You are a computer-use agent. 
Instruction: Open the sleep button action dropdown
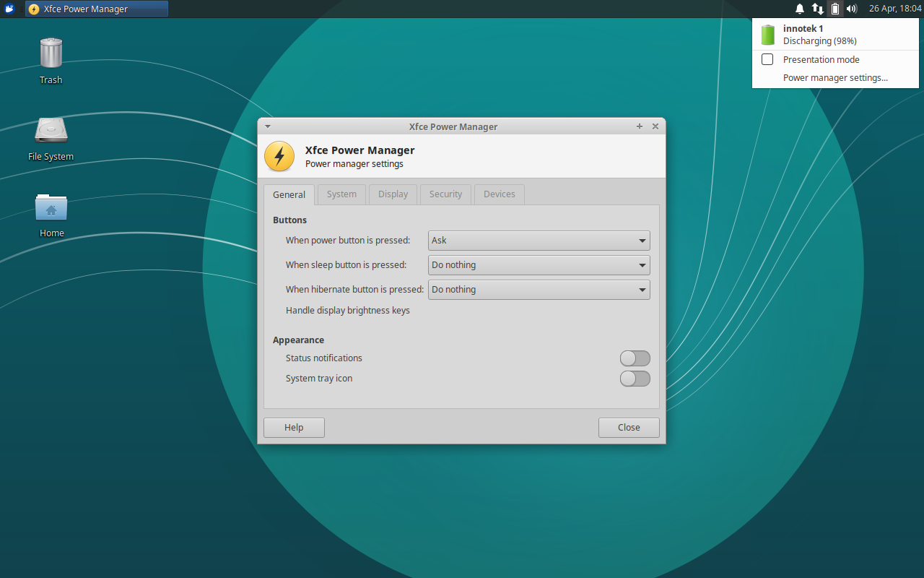[539, 265]
